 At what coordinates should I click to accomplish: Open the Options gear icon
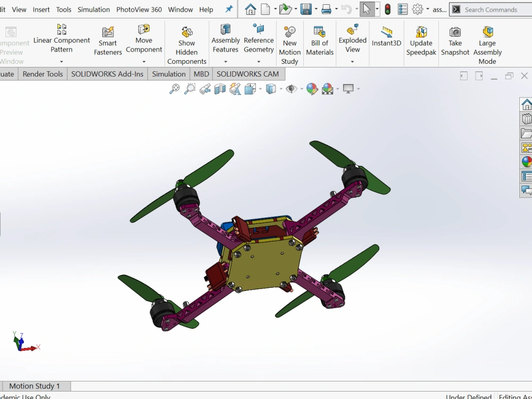click(418, 10)
